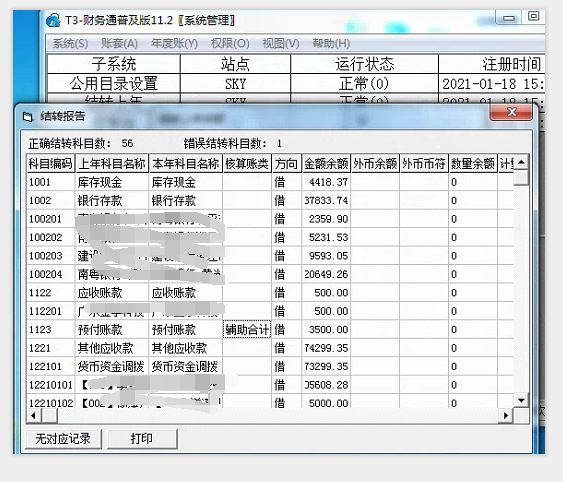This screenshot has height=482, width=563.
Task: Click the 子系统 header in main window
Action: click(114, 64)
